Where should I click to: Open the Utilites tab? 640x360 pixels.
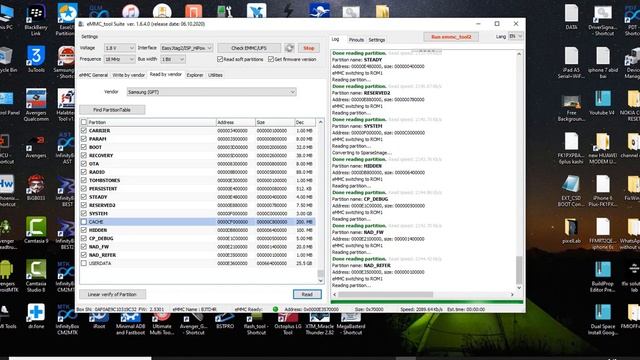point(215,75)
